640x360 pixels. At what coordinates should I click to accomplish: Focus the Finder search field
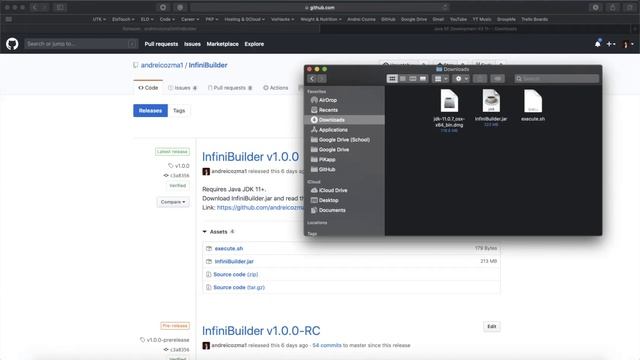[x=557, y=79]
